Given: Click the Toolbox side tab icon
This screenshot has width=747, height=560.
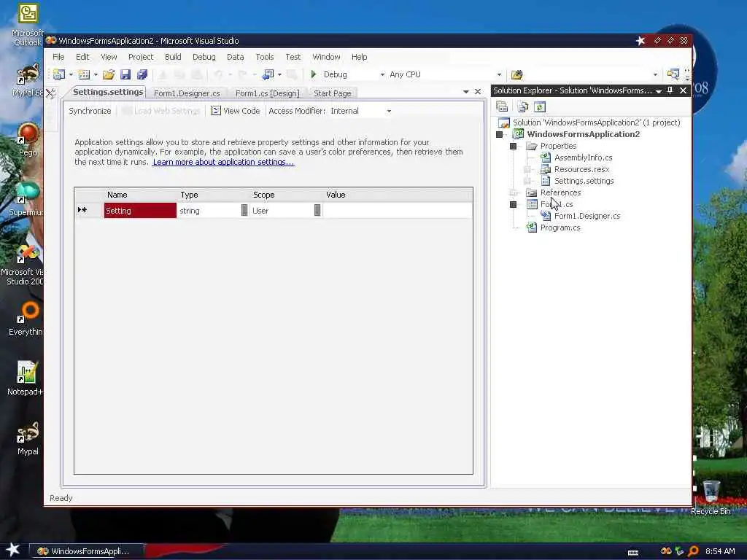Looking at the screenshot, I should 50,93.
